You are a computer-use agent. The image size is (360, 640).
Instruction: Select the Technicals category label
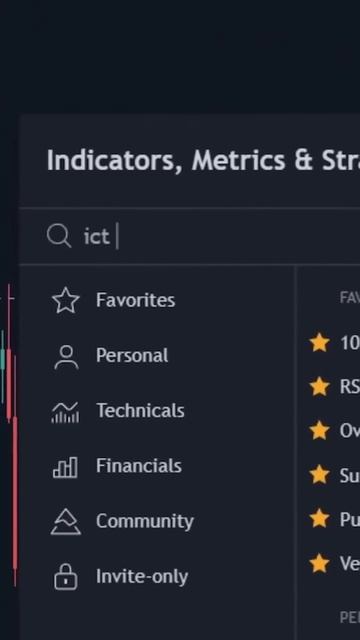(140, 410)
